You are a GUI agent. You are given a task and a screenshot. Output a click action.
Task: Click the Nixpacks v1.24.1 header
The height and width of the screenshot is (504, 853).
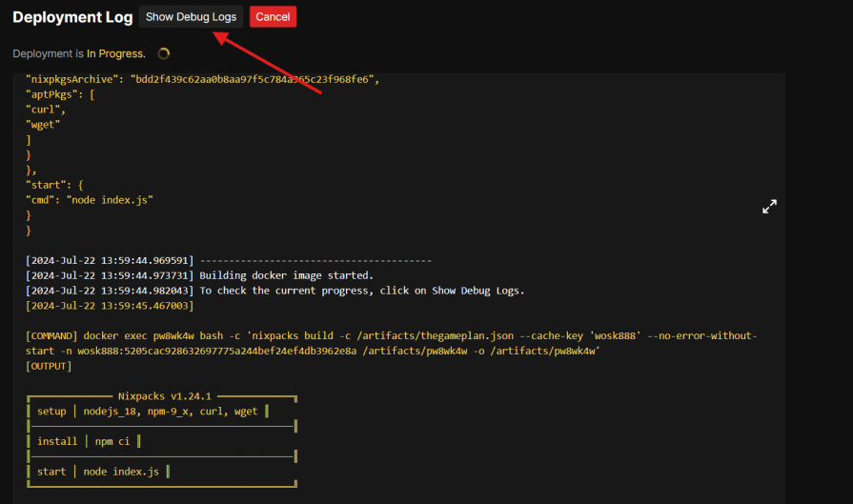[164, 396]
